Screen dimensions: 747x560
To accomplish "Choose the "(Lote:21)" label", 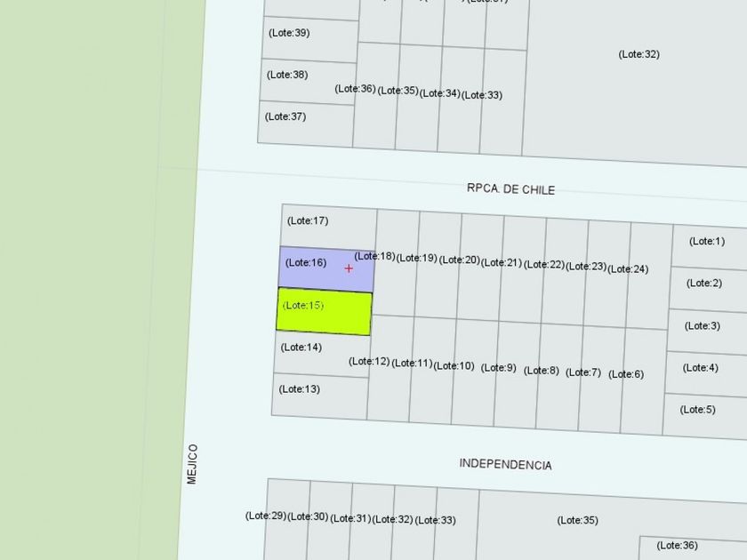I will pos(502,263).
